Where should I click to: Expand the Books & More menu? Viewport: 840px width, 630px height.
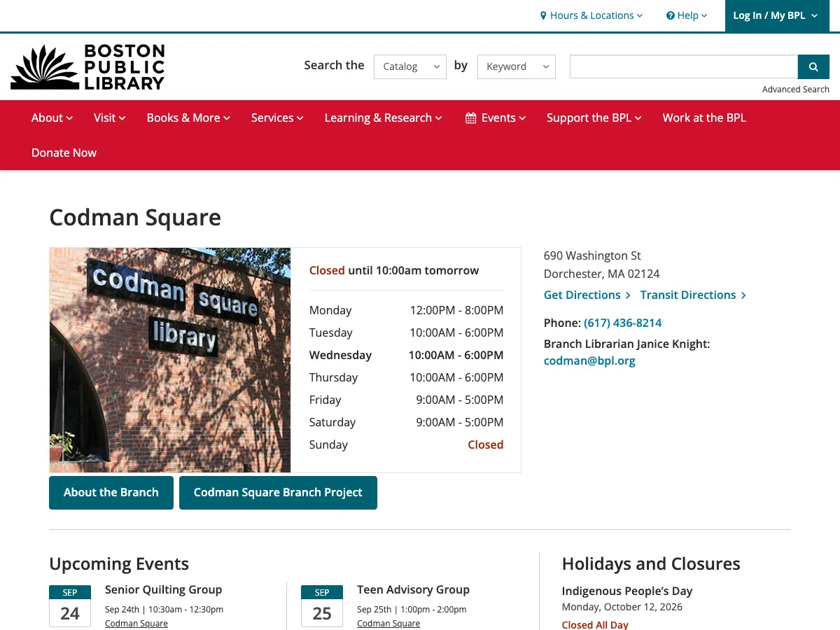pos(188,118)
